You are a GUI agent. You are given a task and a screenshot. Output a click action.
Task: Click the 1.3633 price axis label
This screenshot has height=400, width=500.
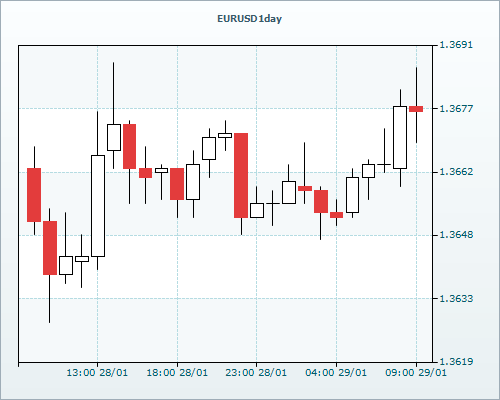point(456,298)
